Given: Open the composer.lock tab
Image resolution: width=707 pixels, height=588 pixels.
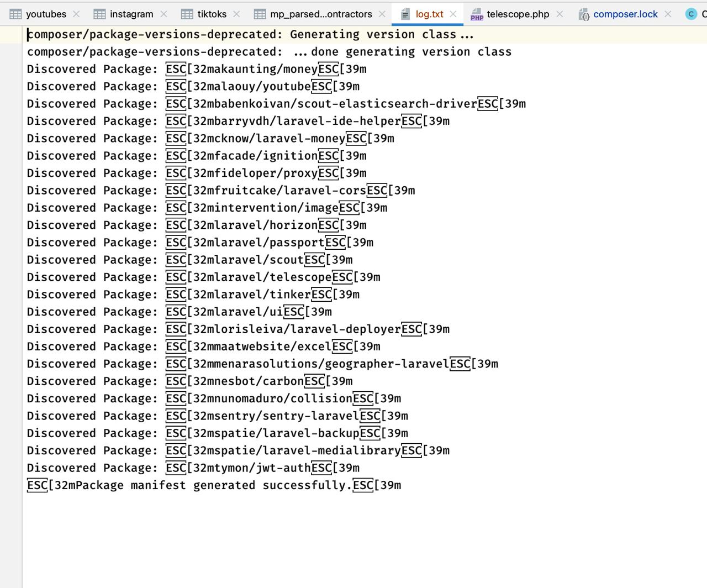Looking at the screenshot, I should pyautogui.click(x=625, y=14).
